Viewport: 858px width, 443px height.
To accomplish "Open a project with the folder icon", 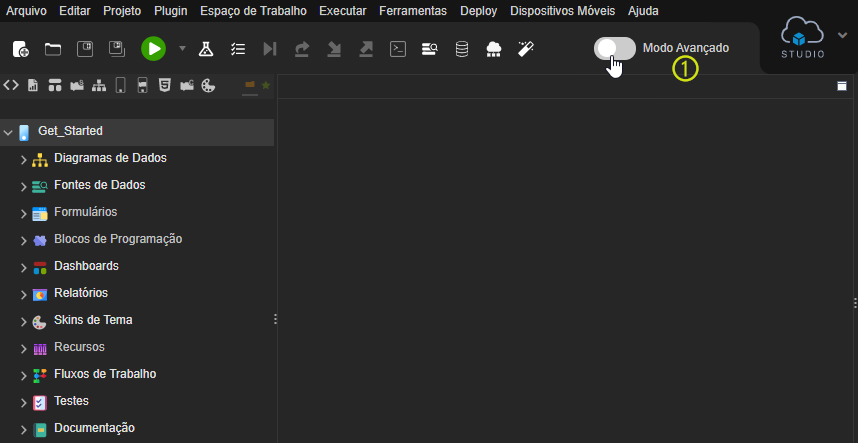I will [x=53, y=49].
